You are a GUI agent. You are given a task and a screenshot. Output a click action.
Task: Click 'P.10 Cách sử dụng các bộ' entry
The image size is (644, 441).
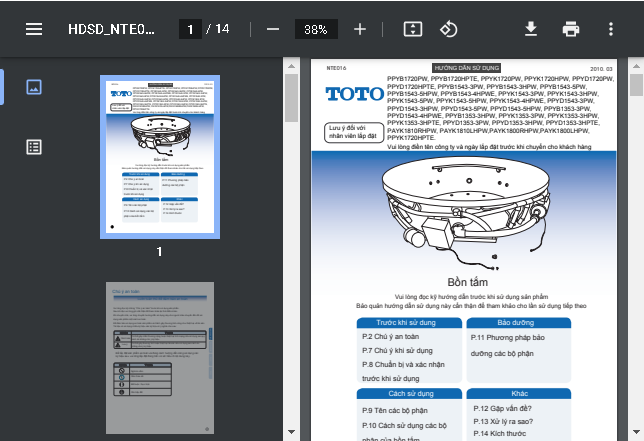click(404, 426)
